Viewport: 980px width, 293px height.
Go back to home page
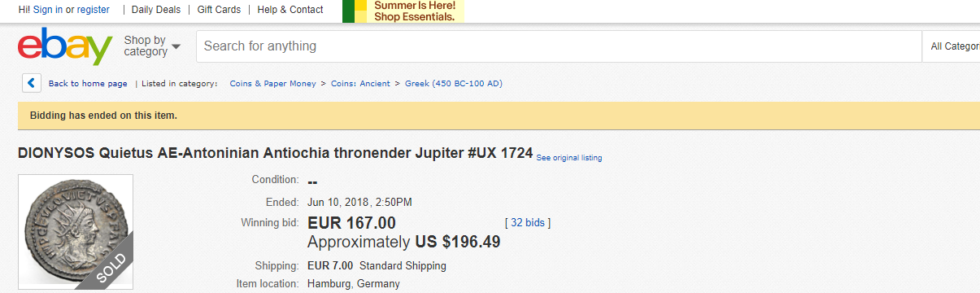click(88, 84)
